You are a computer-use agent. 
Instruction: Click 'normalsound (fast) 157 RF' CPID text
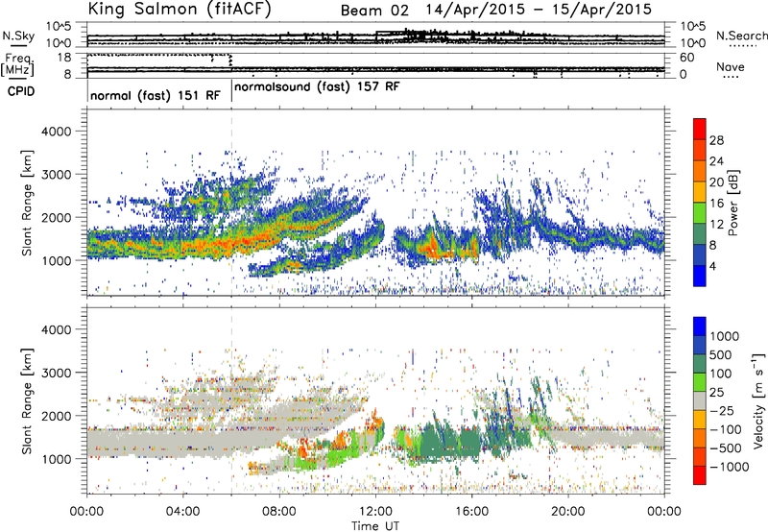point(318,87)
